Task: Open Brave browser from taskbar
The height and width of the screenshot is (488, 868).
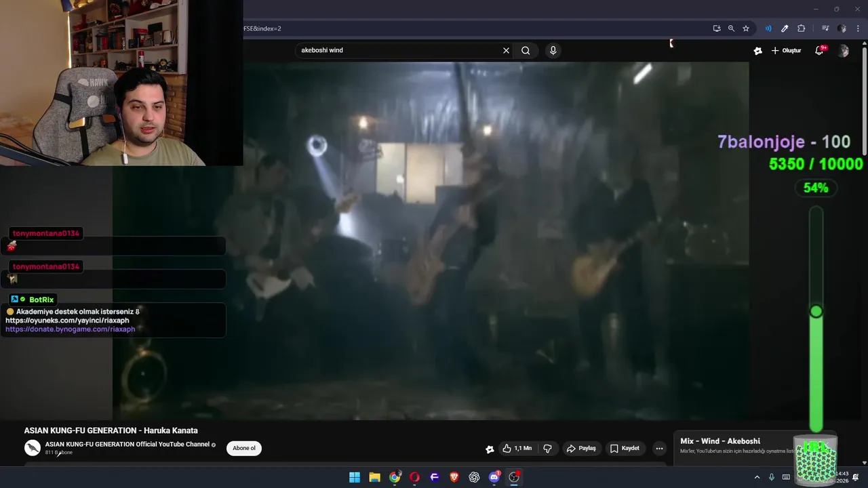Action: (x=454, y=477)
